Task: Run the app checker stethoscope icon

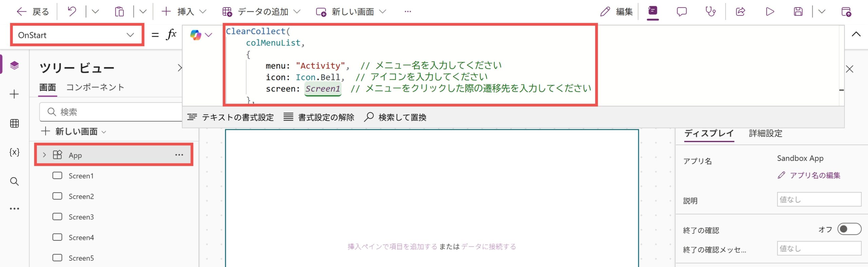Action: pos(710,12)
